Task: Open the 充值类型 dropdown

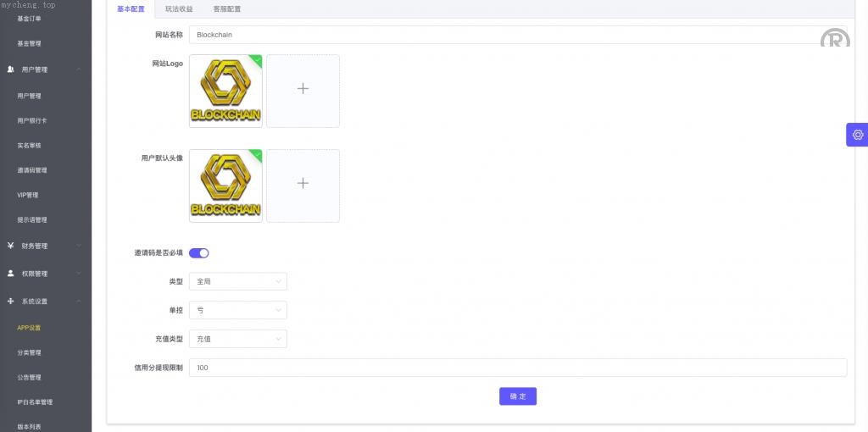Action: (x=237, y=339)
